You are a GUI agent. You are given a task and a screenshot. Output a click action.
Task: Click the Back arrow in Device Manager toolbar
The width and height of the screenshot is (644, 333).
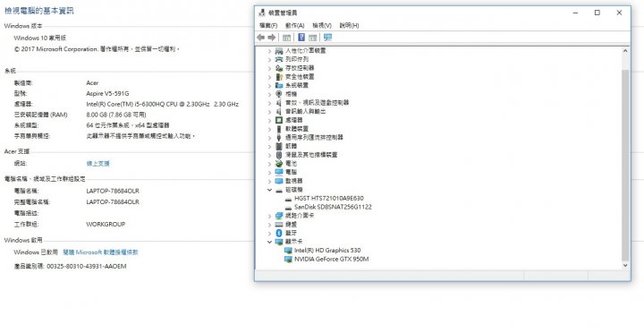pyautogui.click(x=260, y=38)
